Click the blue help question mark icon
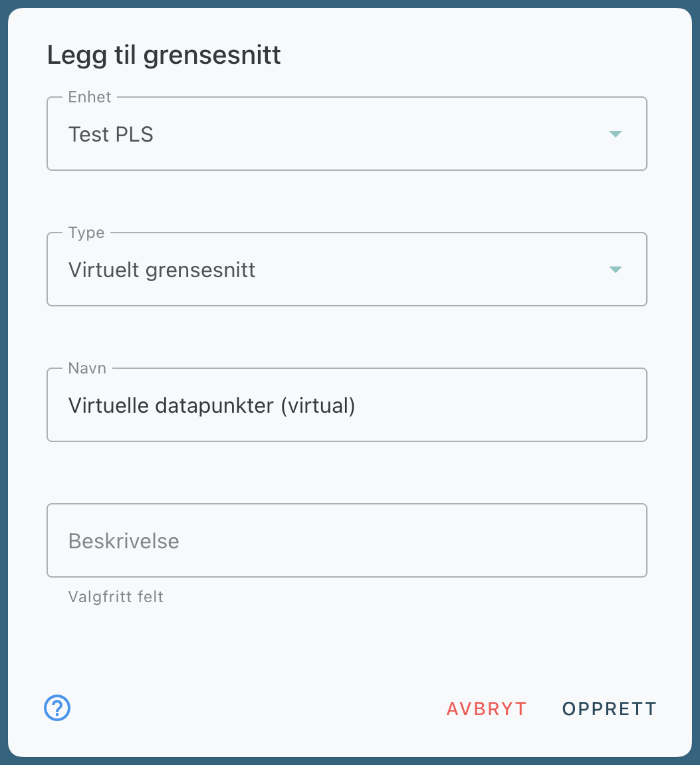Viewport: 700px width, 765px height. [57, 708]
